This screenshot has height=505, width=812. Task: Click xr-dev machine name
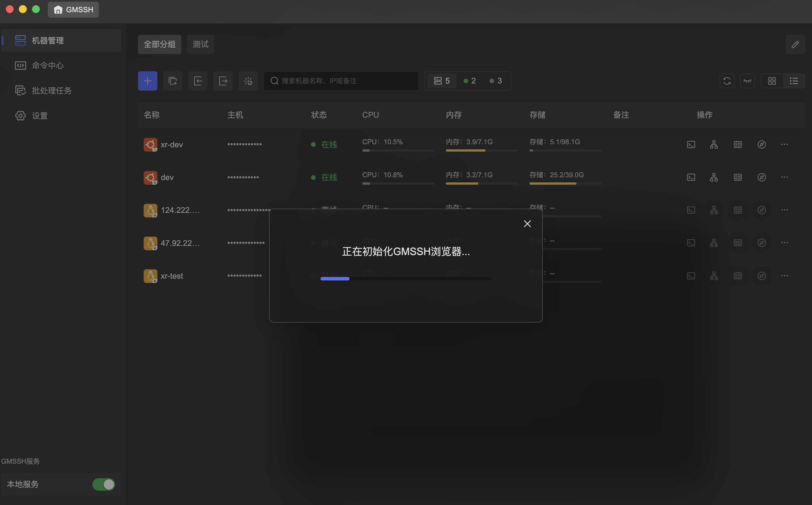coord(172,144)
